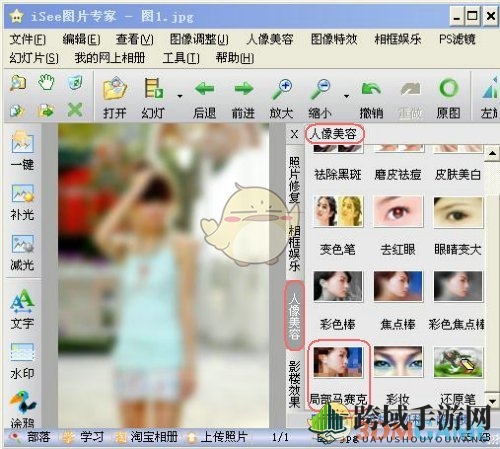
Task: Open the 文字 text tool
Action: click(22, 309)
